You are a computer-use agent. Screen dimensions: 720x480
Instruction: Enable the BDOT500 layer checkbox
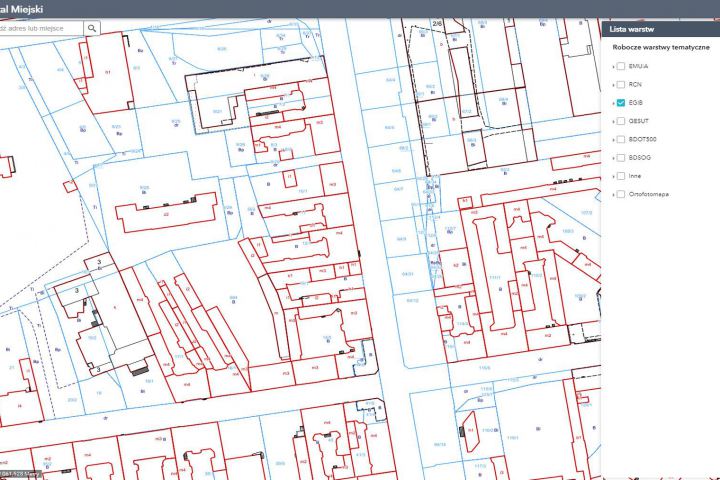pos(621,139)
